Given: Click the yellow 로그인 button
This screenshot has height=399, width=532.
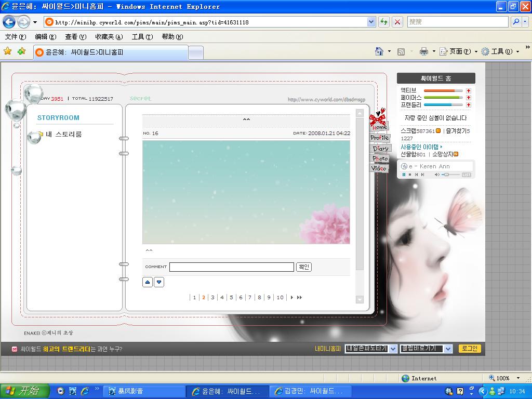Looking at the screenshot, I should 470,349.
